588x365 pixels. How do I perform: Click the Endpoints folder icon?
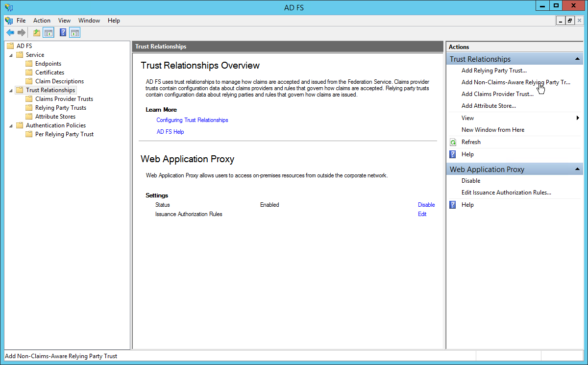pyautogui.click(x=29, y=64)
